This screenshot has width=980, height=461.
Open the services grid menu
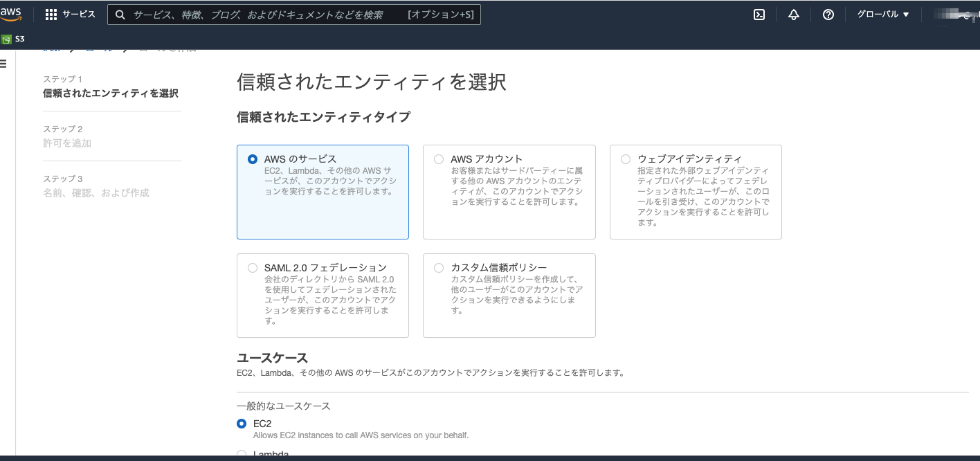tap(51, 15)
